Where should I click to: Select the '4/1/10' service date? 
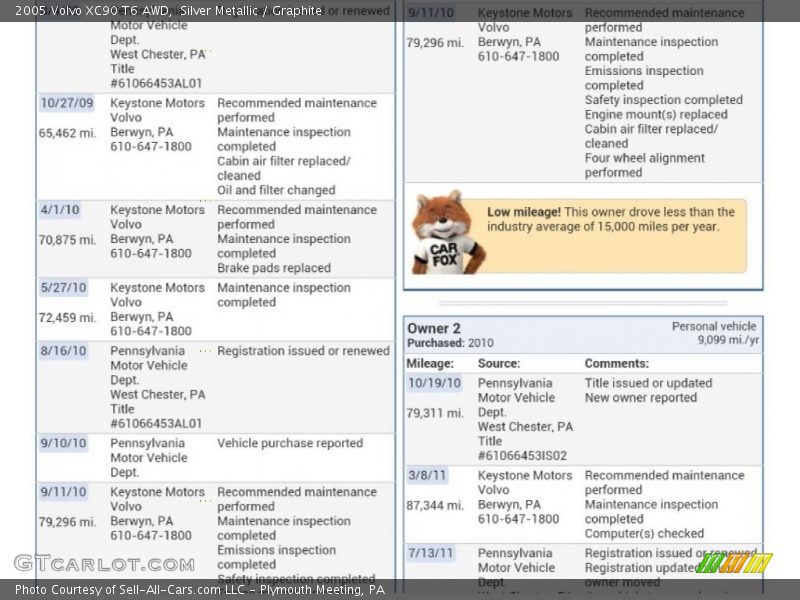point(60,210)
